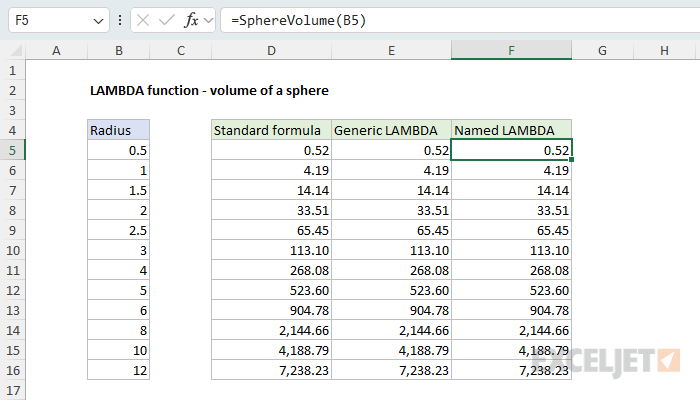Click 113.10 in Named LAMBDA column
Image resolution: width=700 pixels, height=400 pixels.
512,250
